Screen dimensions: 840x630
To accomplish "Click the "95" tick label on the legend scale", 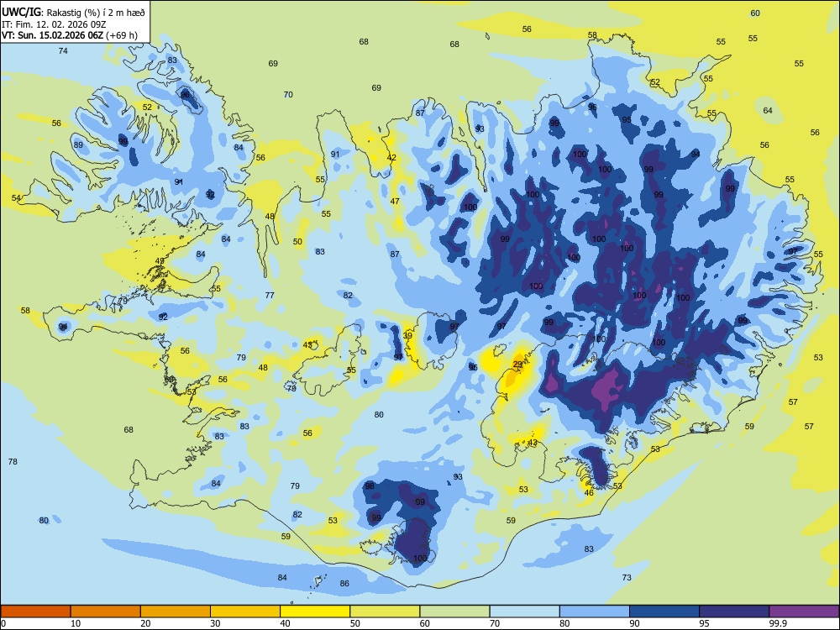I will point(705,623).
